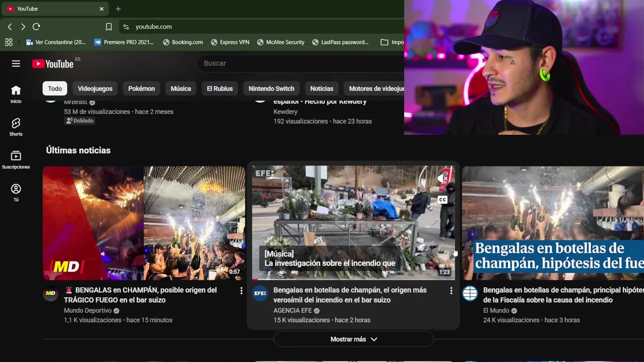The image size is (644, 362).
Task: Go to Inicio in the sidebar
Action: click(16, 94)
